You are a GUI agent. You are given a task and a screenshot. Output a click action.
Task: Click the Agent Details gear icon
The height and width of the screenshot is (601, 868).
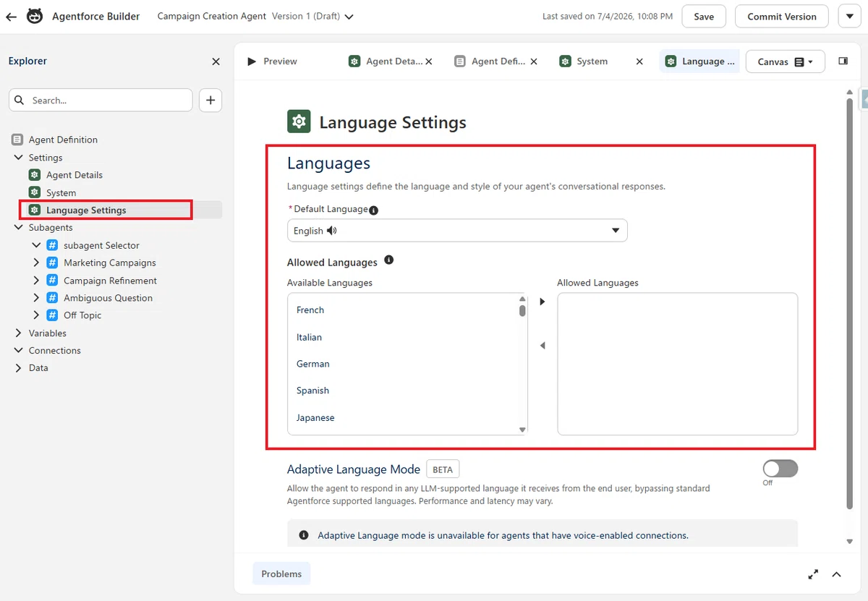(x=35, y=175)
